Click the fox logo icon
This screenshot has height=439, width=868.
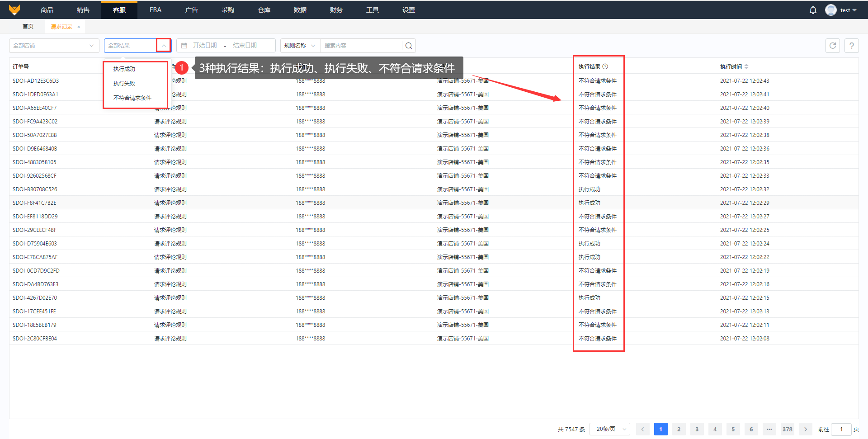[x=14, y=9]
